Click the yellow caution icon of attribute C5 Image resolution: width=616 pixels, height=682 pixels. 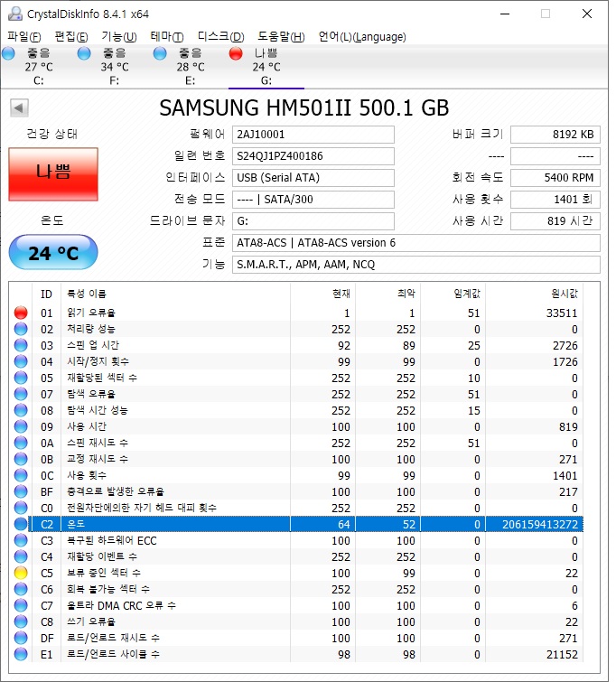click(21, 573)
